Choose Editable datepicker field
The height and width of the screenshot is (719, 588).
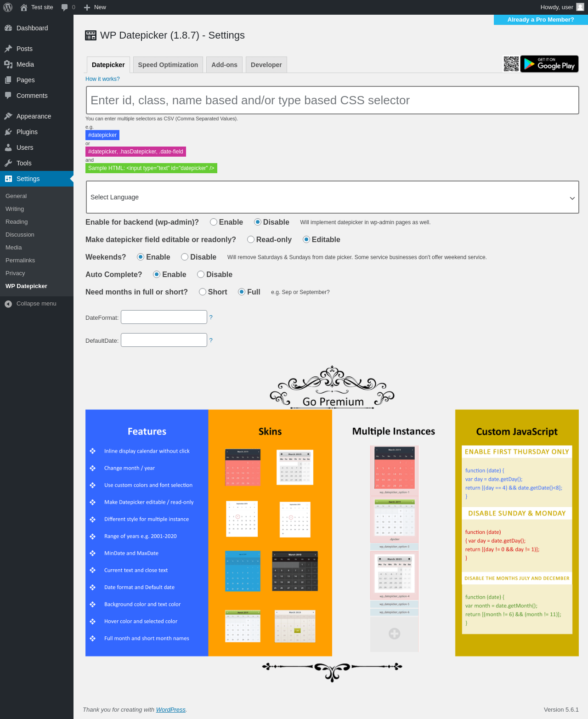point(306,240)
